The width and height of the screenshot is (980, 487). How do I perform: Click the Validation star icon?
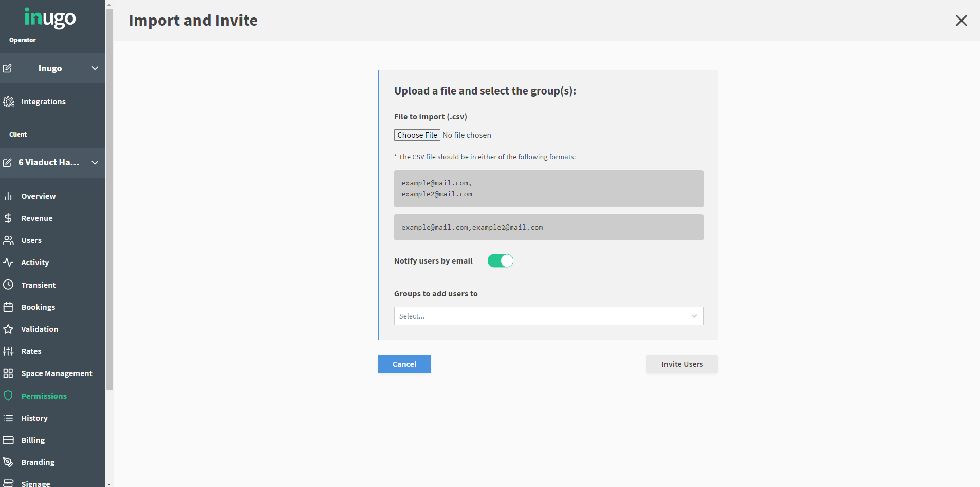[8, 329]
